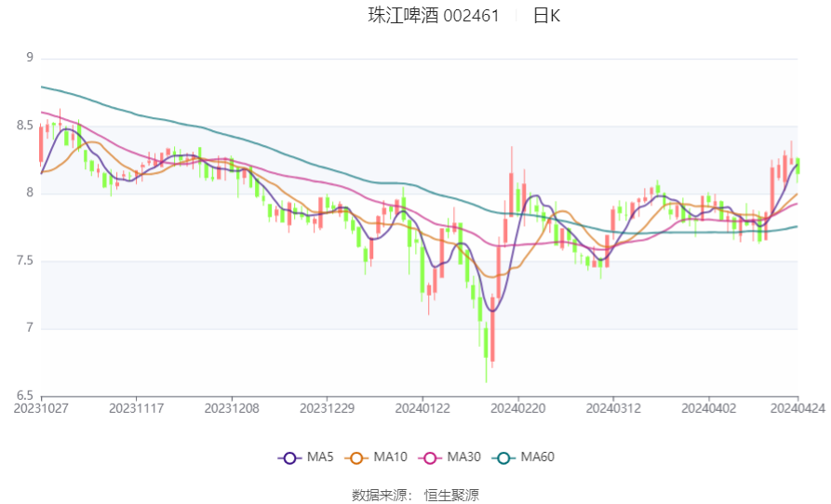Click the 20240424 date axis label

(797, 408)
